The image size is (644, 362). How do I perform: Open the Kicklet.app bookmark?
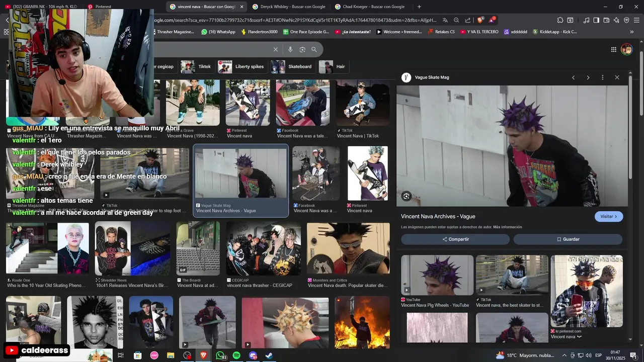[554, 32]
